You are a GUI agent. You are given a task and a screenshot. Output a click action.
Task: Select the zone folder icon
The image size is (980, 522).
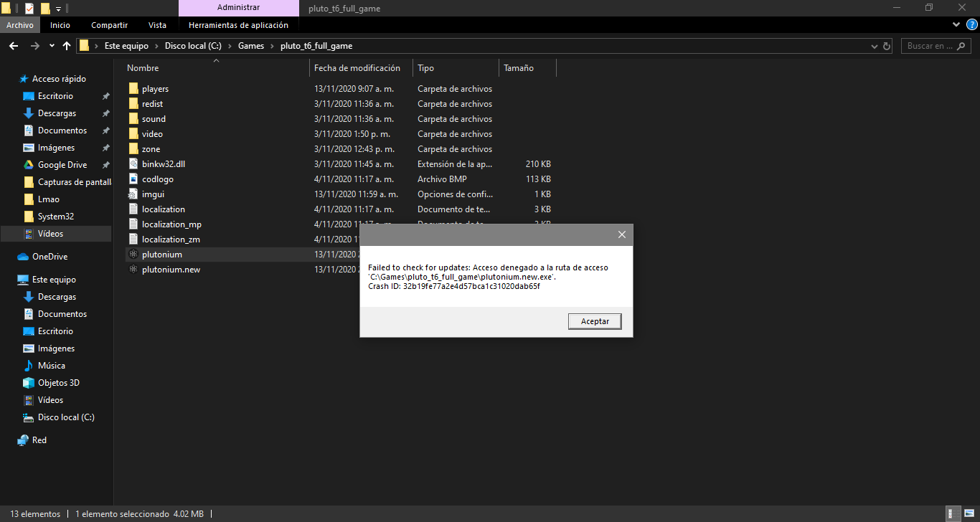pos(133,149)
